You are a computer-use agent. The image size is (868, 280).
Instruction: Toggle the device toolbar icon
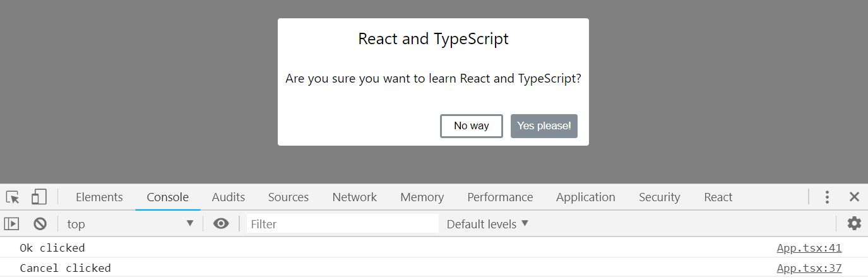point(39,197)
